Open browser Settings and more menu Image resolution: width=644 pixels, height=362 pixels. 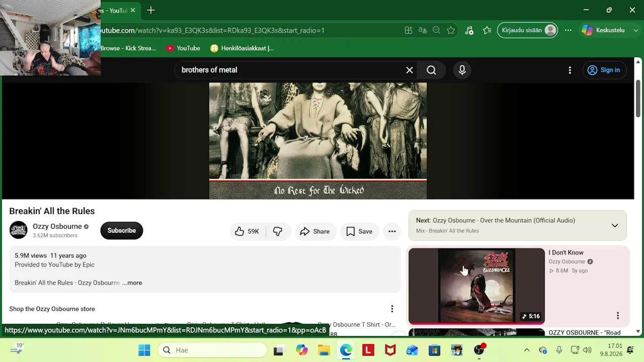point(568,30)
